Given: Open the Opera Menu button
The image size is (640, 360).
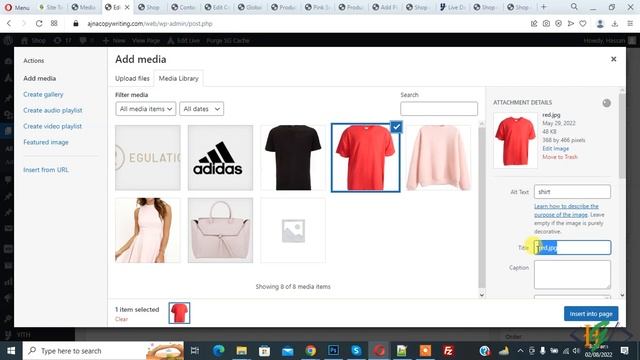Looking at the screenshot, I should click(17, 7).
